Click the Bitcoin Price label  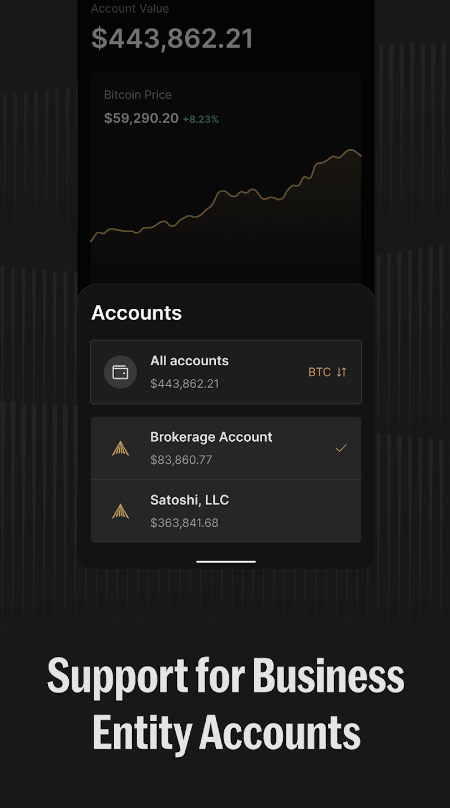pos(138,95)
